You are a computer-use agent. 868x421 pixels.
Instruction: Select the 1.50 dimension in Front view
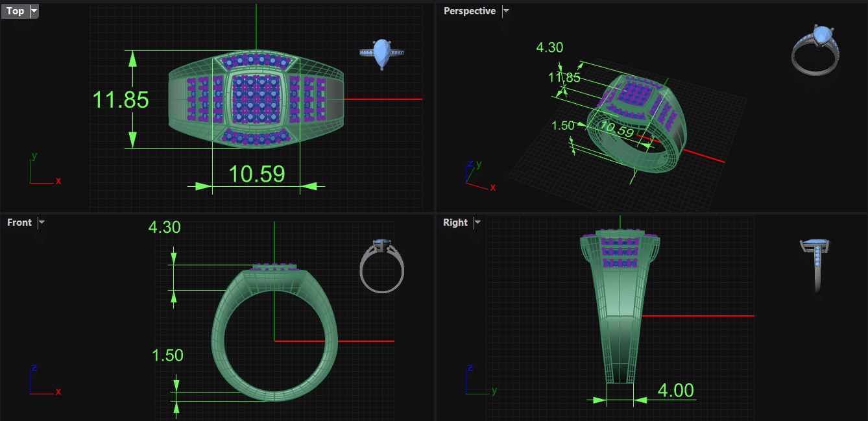coord(167,355)
